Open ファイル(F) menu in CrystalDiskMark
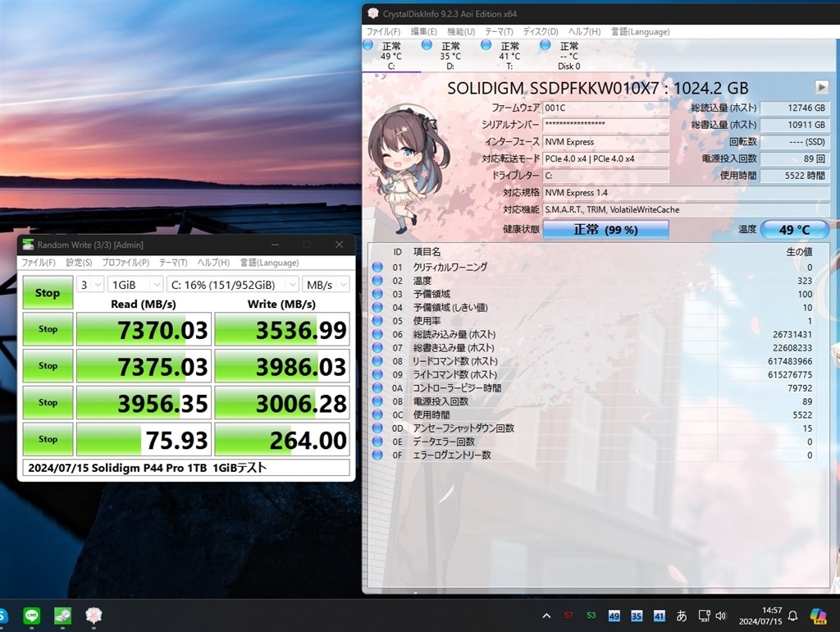This screenshot has width=840, height=632. pos(39,263)
